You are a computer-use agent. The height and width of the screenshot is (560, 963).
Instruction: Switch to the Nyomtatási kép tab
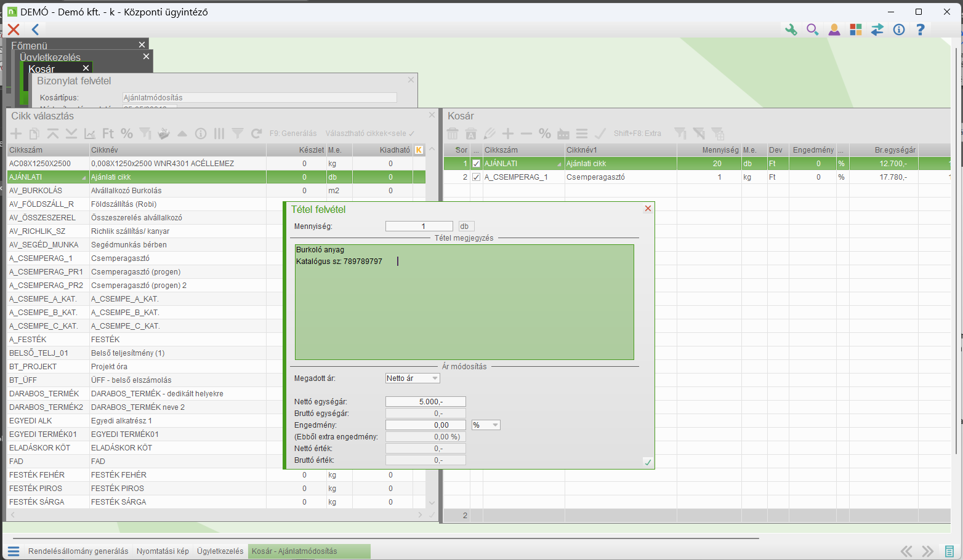click(x=163, y=551)
